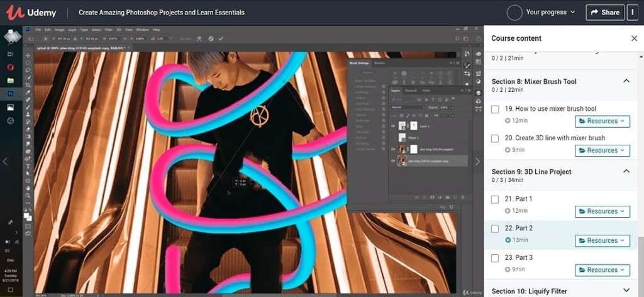The width and height of the screenshot is (644, 297).
Task: Toggle visibility eye of bottom unsplash copy layer
Action: (393, 160)
